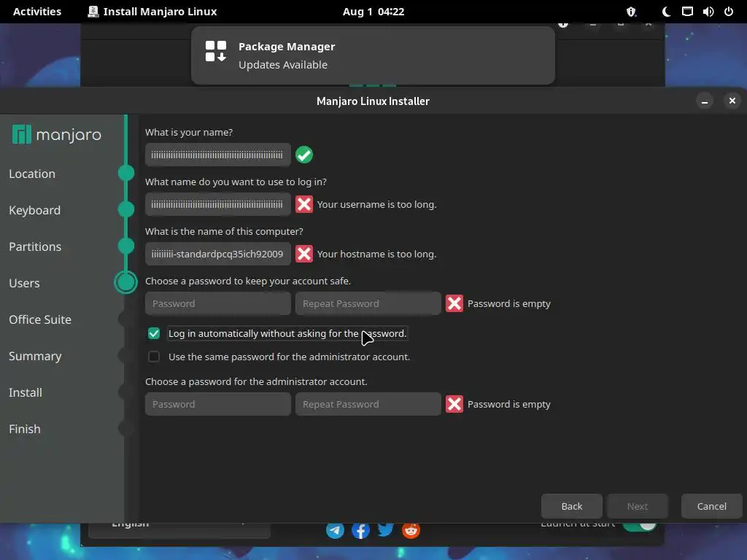Click the login username input field
Image resolution: width=747 pixels, height=560 pixels.
coord(217,204)
